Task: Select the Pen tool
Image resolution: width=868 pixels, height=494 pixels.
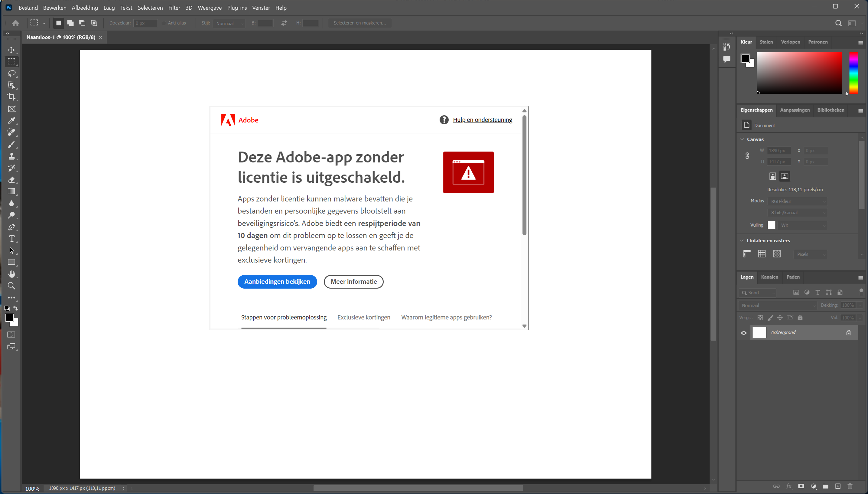Action: coord(11,227)
